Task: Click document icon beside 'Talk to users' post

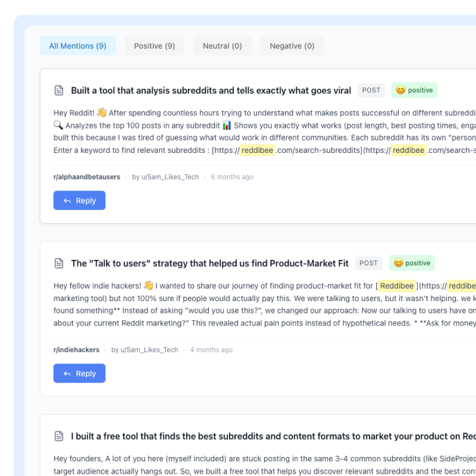Action: pyautogui.click(x=59, y=263)
